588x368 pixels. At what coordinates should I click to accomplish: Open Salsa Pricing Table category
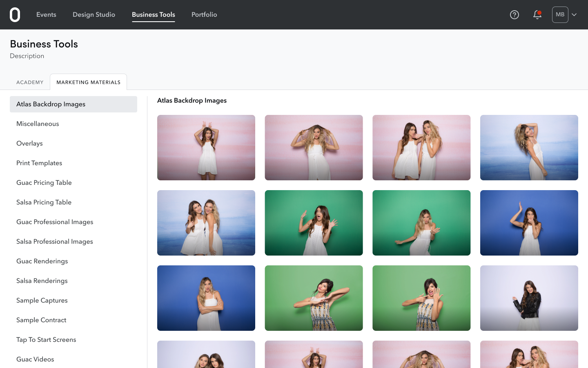coord(73,202)
